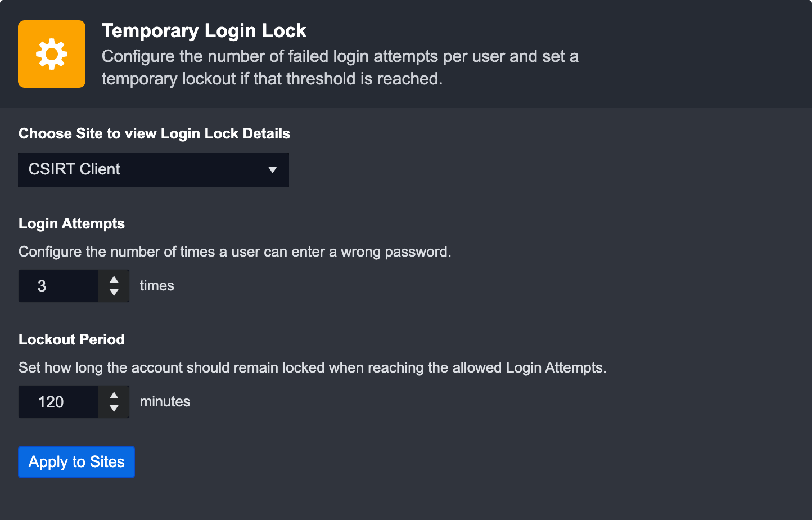
Task: Increase lockout period with up arrow
Action: click(x=114, y=395)
